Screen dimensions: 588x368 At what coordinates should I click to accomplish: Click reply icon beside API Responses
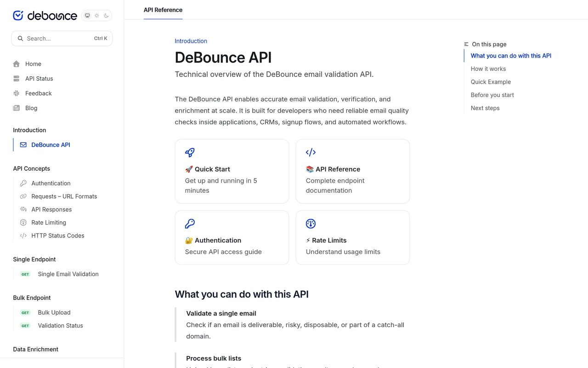[x=23, y=209]
